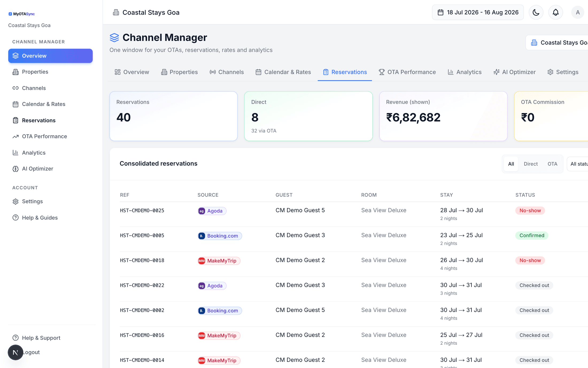
Task: Click the Booking.com badge on HST-CMDEMO-0005
Action: coord(220,236)
